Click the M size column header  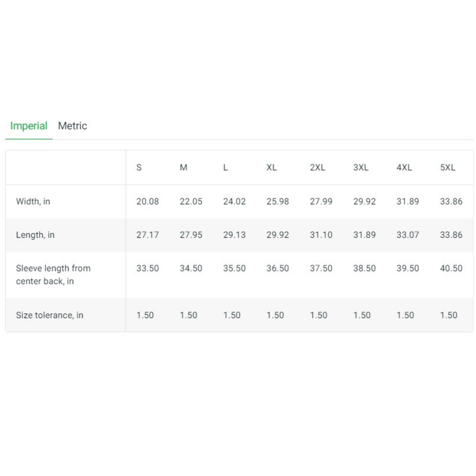tap(183, 168)
